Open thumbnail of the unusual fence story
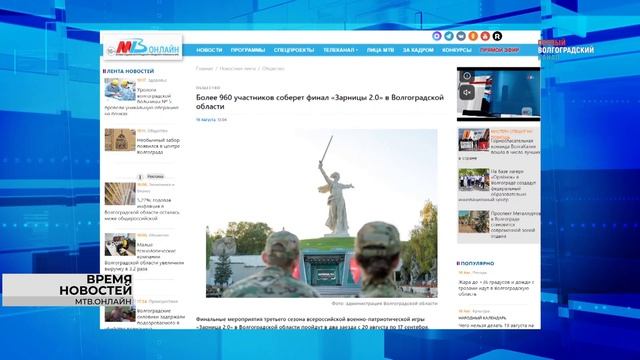The width and height of the screenshot is (640, 360). 120,140
